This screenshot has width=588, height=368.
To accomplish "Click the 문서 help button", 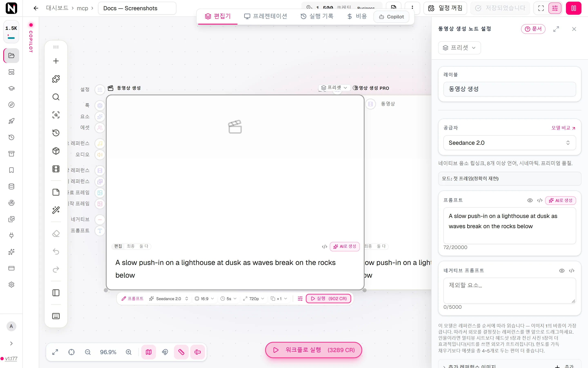I will pyautogui.click(x=533, y=29).
